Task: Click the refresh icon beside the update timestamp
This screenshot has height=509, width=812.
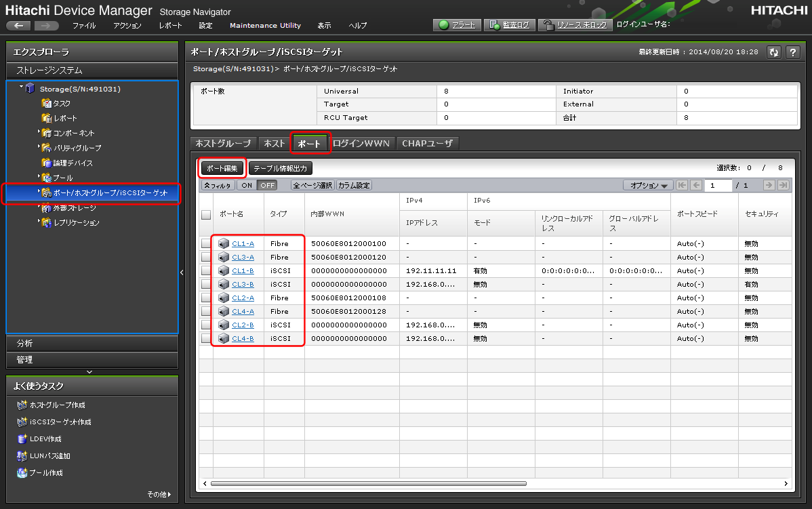Action: coord(773,52)
